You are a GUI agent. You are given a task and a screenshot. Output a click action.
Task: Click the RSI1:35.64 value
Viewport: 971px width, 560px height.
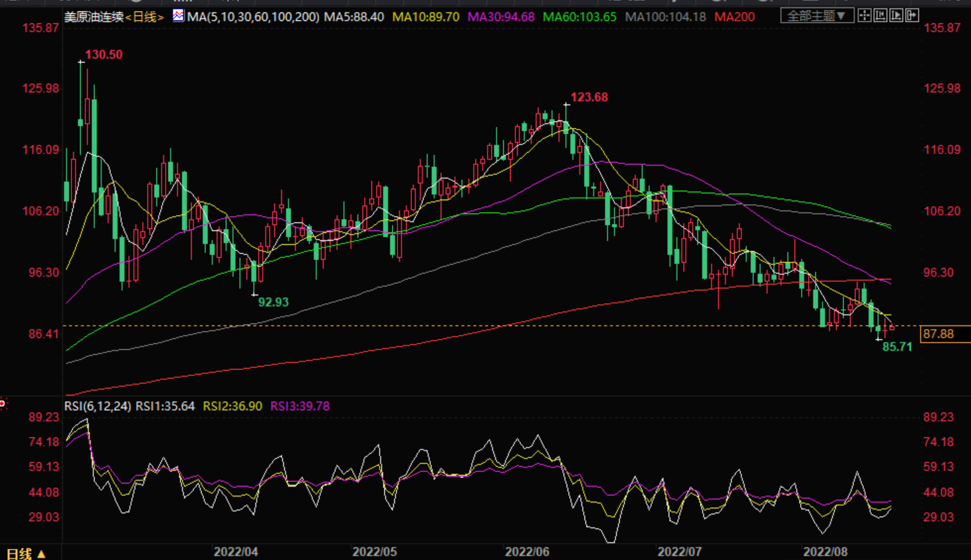[165, 406]
